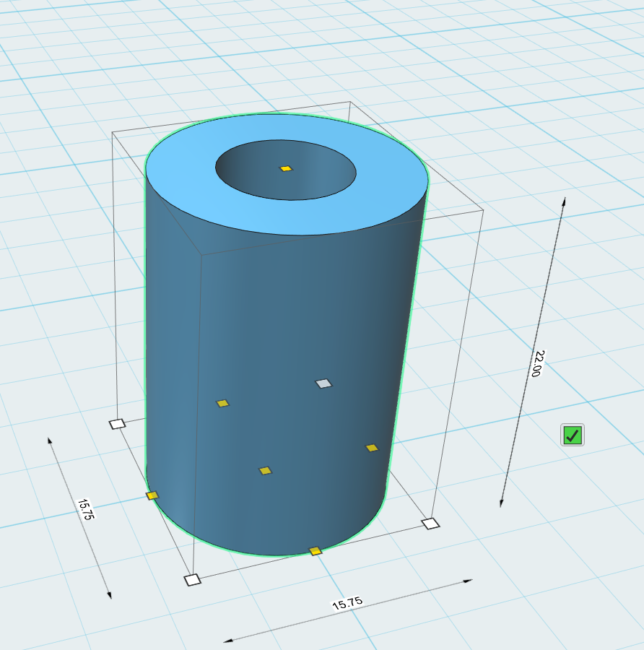This screenshot has width=644, height=650.
Task: Edit the 22.00 height dimension value
Action: click(538, 363)
